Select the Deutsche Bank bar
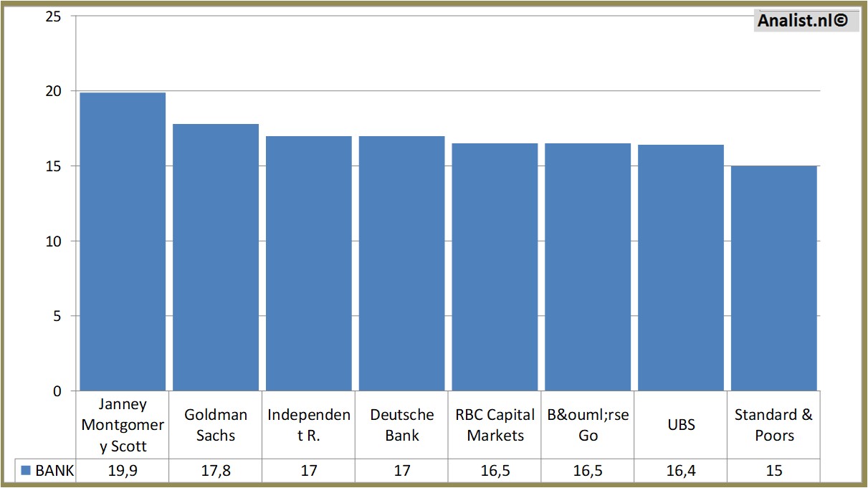The height and width of the screenshot is (488, 868). point(402,263)
